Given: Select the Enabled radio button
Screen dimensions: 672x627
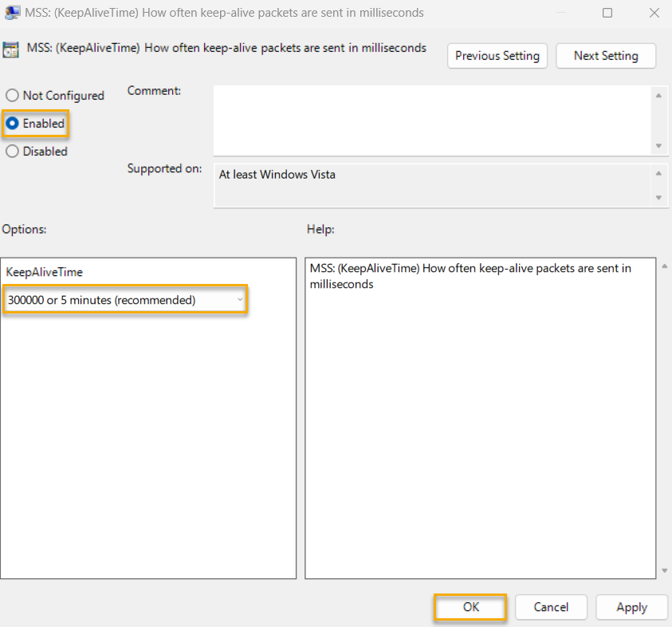Looking at the screenshot, I should 12,124.
